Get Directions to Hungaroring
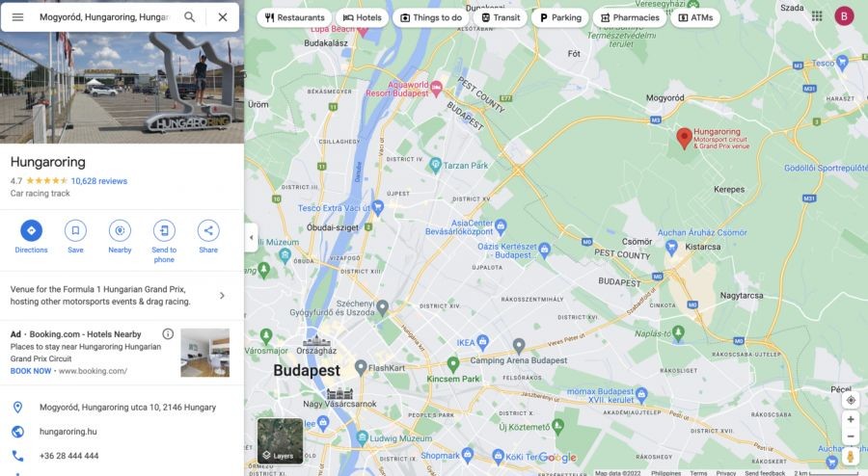This screenshot has width=868, height=476. 31,230
